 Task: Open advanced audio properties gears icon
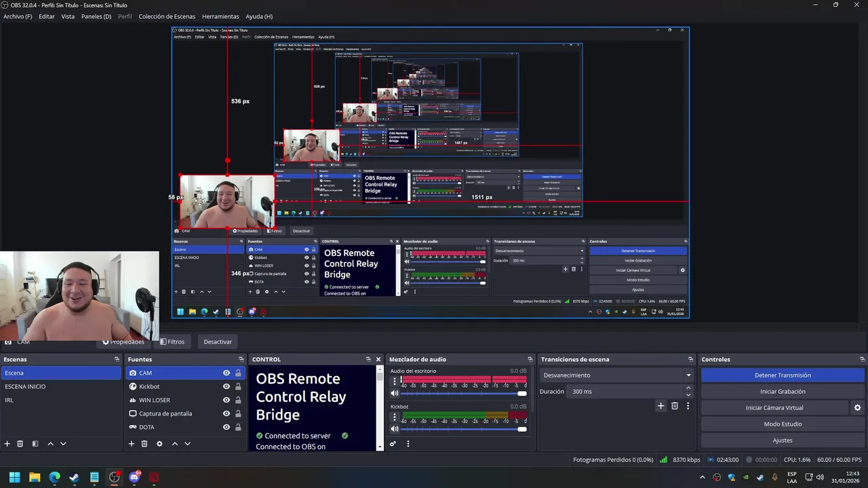click(x=393, y=444)
